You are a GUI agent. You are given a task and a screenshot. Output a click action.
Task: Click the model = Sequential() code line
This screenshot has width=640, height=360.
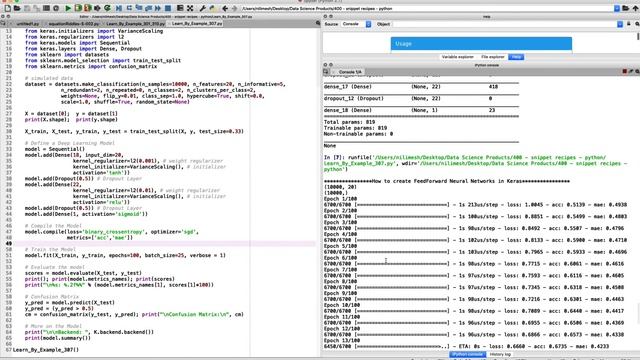tap(55, 149)
